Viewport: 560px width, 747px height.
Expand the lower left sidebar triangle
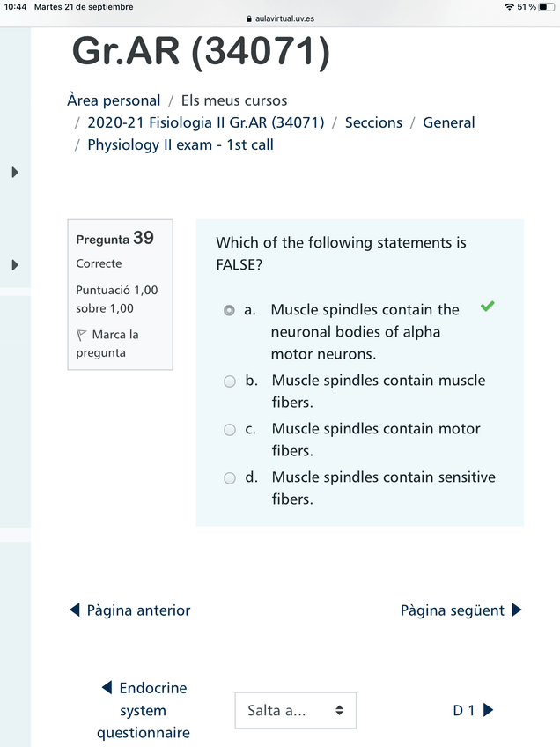click(15, 264)
